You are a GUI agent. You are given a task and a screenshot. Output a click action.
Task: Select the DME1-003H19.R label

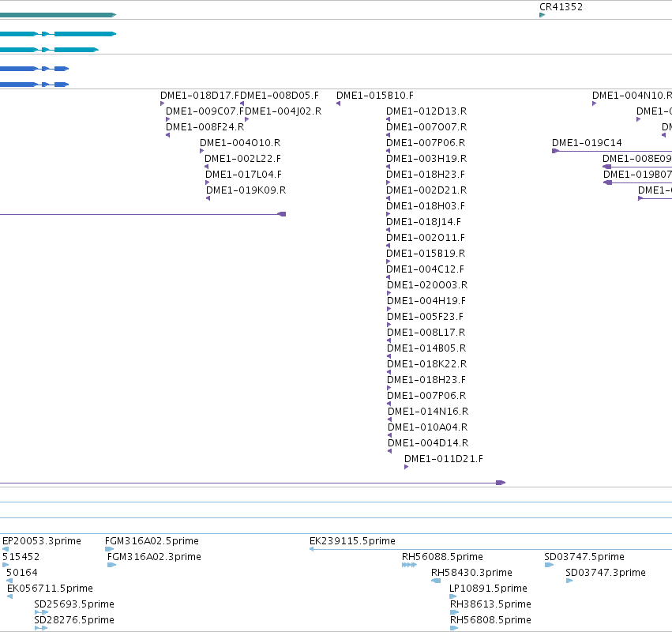426,159
